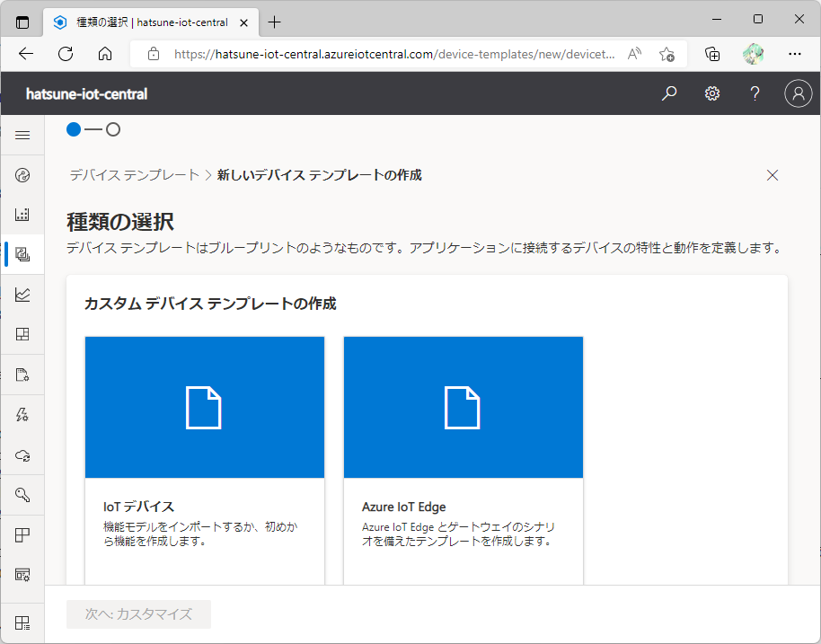Open the account profile icon in app header

pyautogui.click(x=798, y=93)
